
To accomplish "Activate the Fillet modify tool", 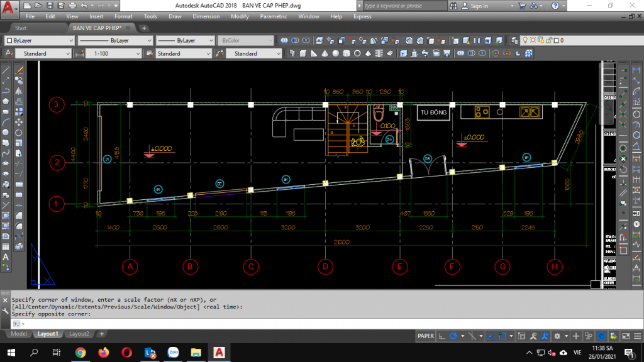I will (x=19, y=226).
